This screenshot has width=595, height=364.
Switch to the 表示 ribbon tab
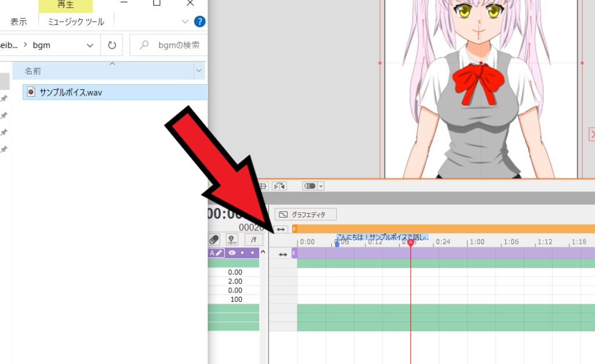[19, 21]
